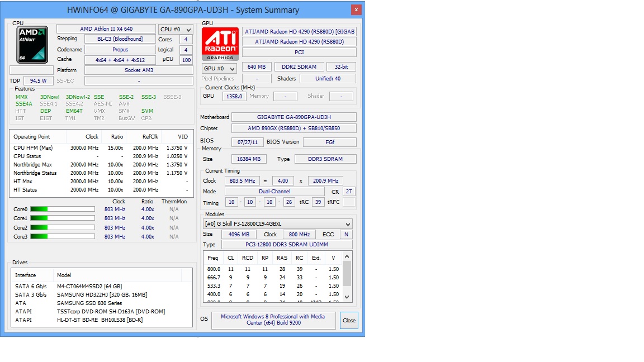The width and height of the screenshot is (644, 362).
Task: Click the ATI/AMD Radeon HD 4290 (RS880D) field
Action: [299, 41]
